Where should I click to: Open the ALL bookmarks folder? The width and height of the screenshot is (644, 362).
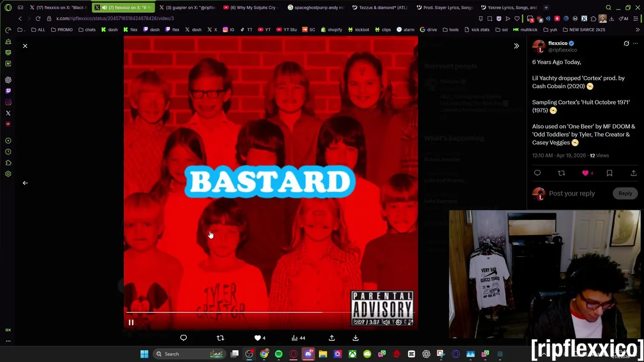pyautogui.click(x=38, y=30)
